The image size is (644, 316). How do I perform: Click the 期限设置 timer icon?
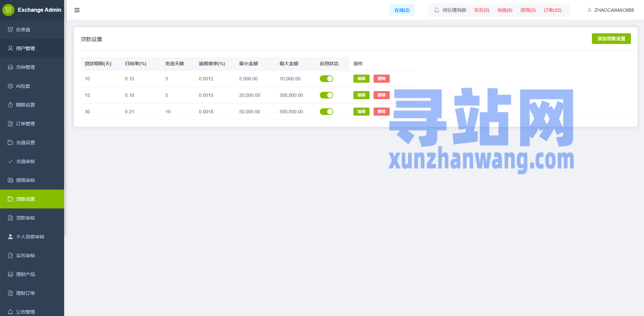click(x=10, y=105)
